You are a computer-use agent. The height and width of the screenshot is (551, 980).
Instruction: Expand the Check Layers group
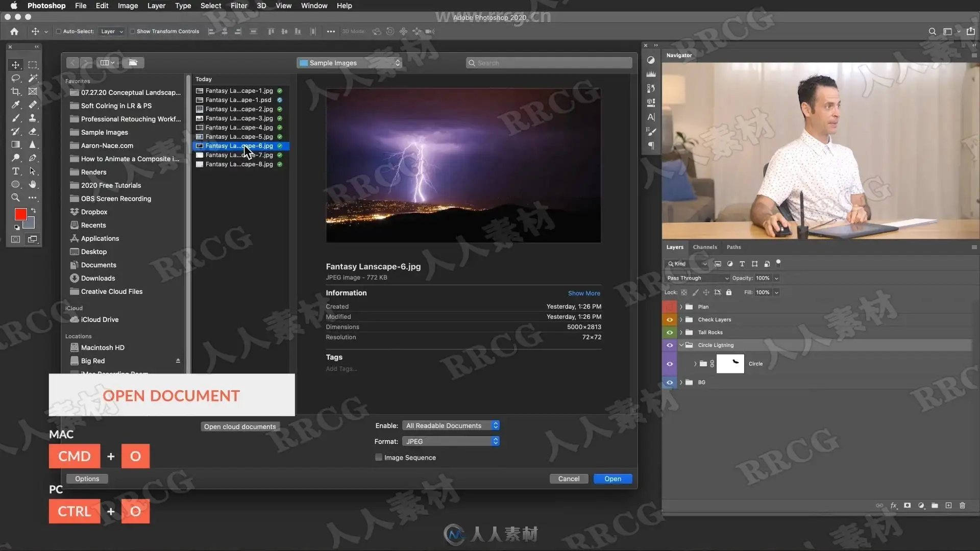tap(681, 320)
